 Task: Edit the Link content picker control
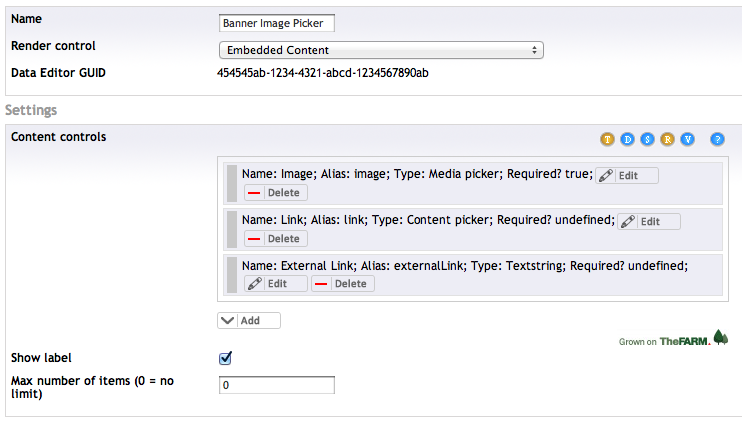648,221
